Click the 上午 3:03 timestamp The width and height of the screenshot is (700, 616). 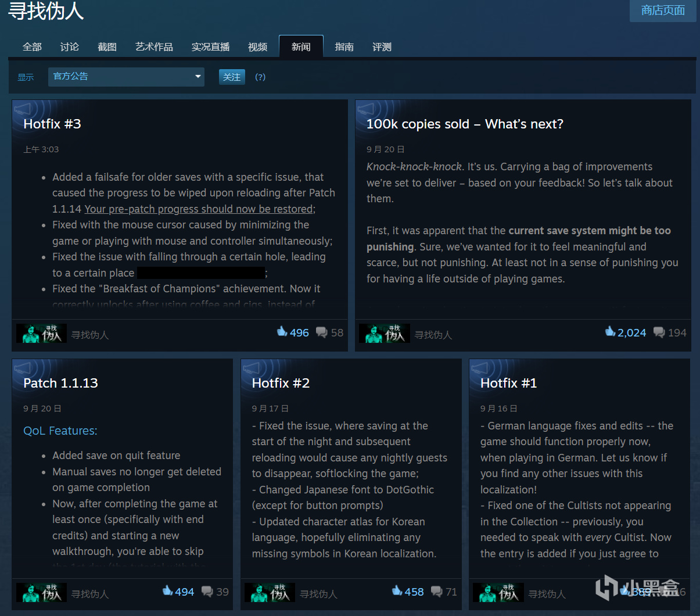[41, 149]
